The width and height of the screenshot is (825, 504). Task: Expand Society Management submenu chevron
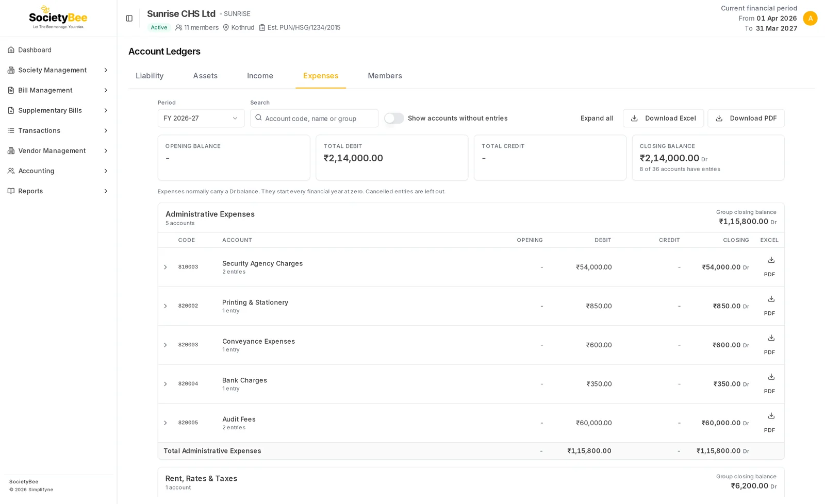tap(106, 70)
